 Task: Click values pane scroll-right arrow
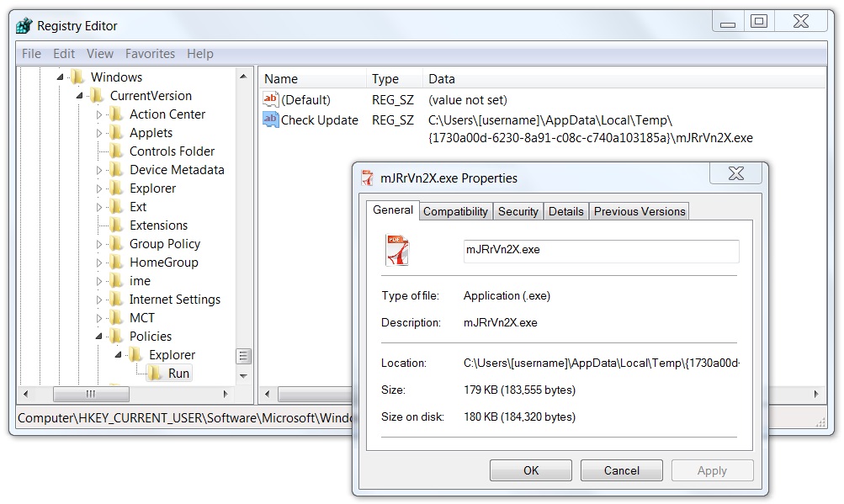[816, 394]
